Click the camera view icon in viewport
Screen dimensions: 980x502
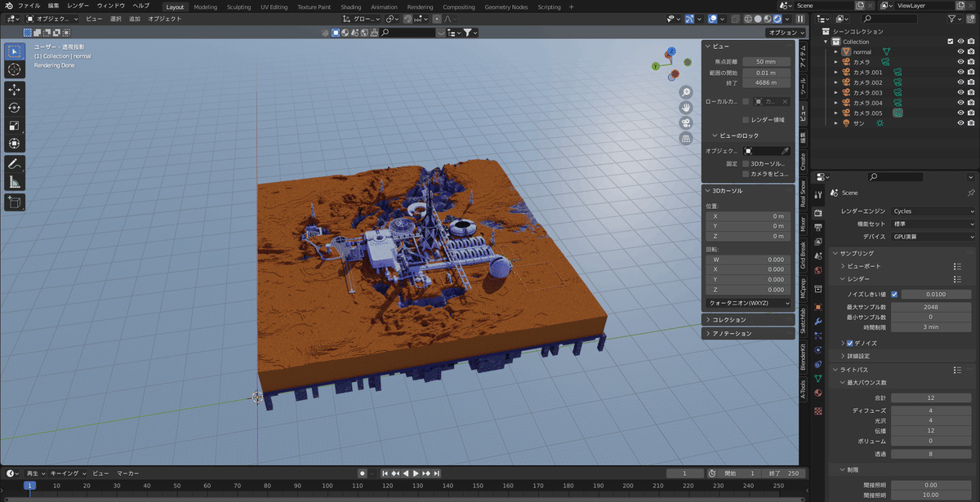tap(686, 122)
